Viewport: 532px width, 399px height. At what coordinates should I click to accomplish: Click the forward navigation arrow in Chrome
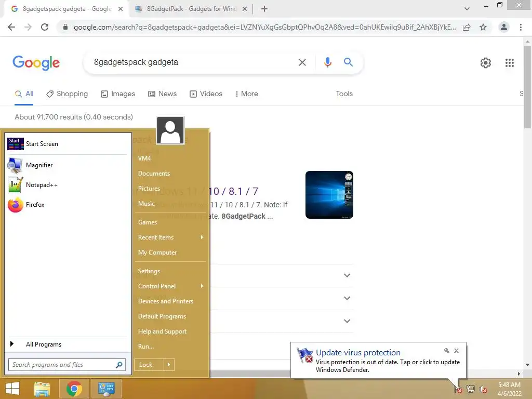tap(28, 27)
